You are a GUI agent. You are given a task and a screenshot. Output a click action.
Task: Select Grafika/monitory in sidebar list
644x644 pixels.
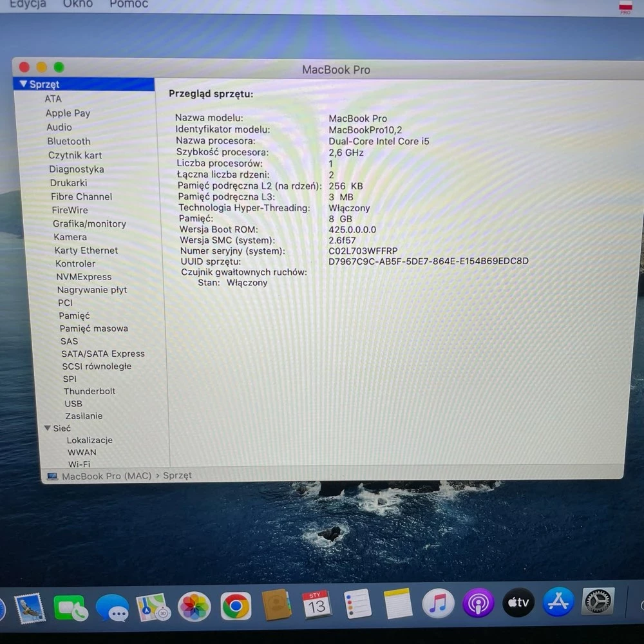(90, 223)
